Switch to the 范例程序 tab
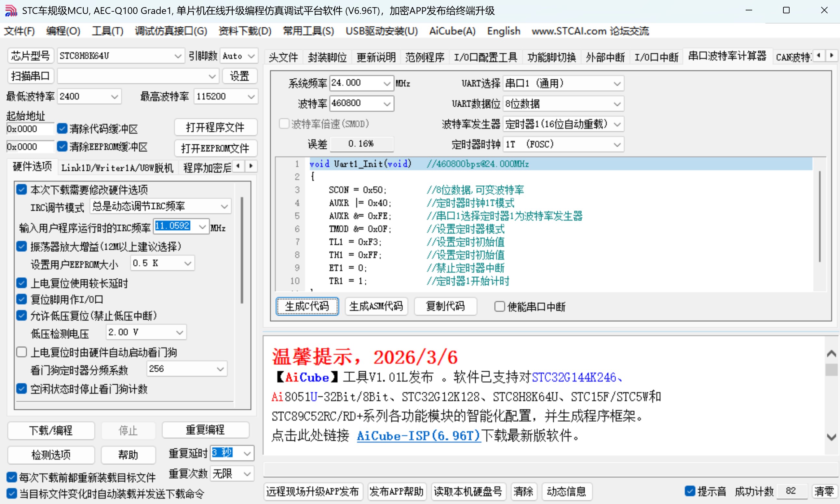 coord(425,57)
